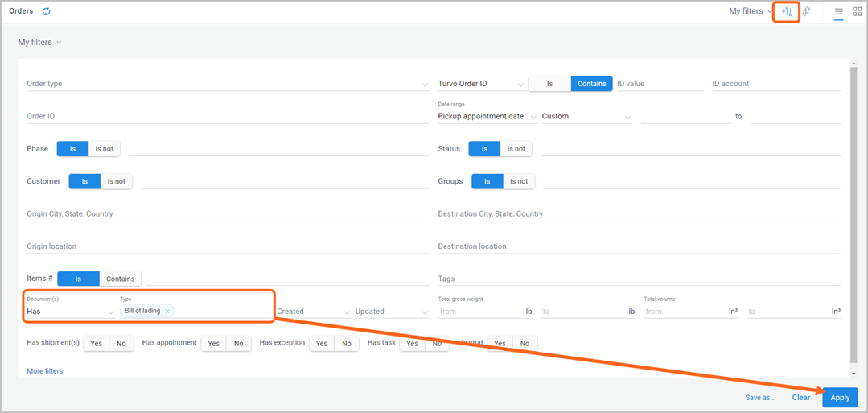Expand the Custom date range dropdown
The image size is (868, 413).
point(586,117)
